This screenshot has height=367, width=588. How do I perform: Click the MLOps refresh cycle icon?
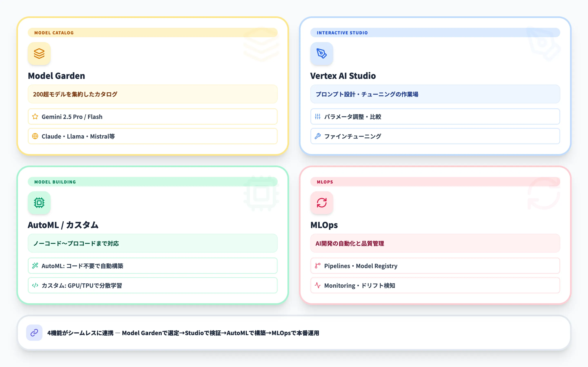tap(322, 203)
